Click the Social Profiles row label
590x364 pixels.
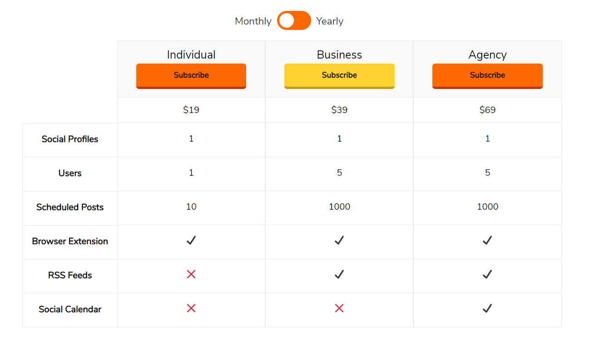[70, 139]
